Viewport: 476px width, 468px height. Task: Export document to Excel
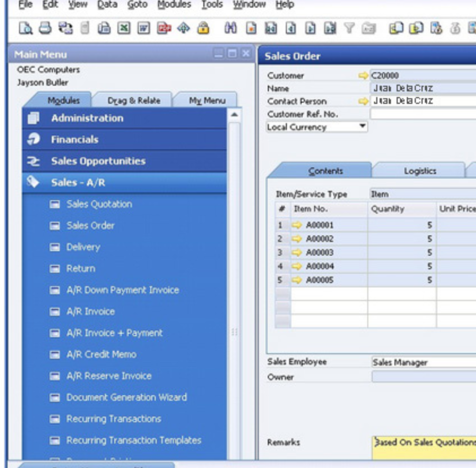point(124,28)
